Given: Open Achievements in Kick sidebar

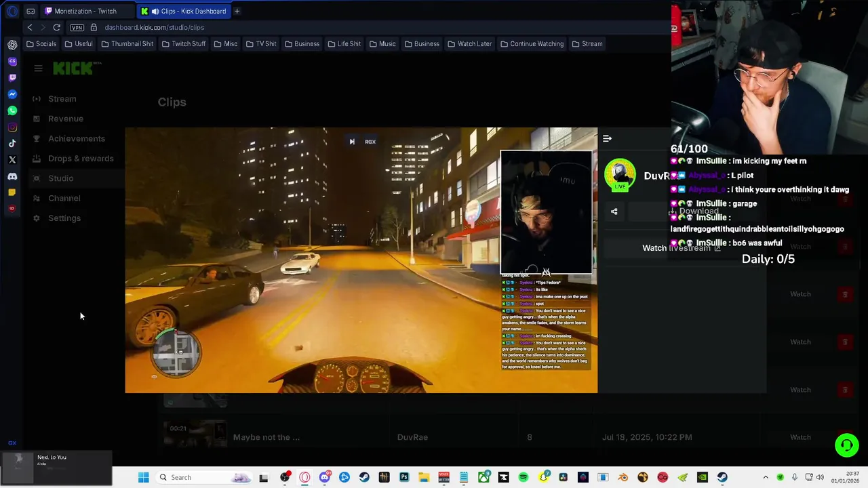Looking at the screenshot, I should [x=76, y=138].
